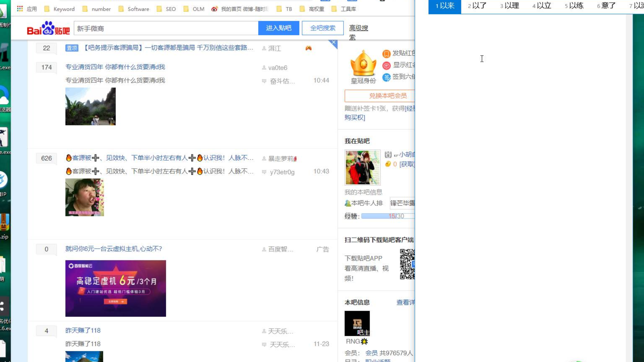Open the RNG bar owner avatar
This screenshot has height=362, width=644.
pos(357,323)
